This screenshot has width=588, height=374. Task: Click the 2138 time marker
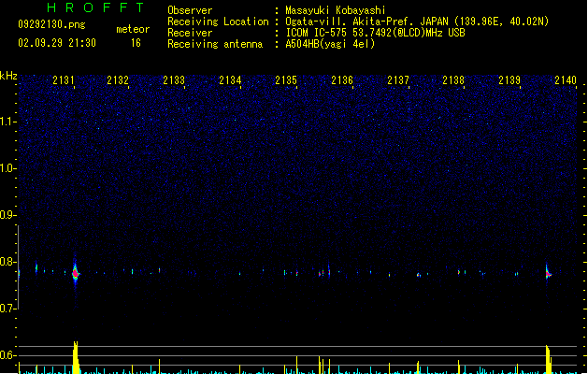point(453,80)
